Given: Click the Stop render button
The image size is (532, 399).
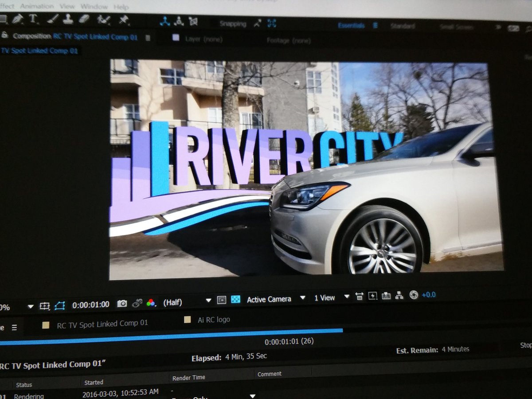Looking at the screenshot, I should [526, 345].
